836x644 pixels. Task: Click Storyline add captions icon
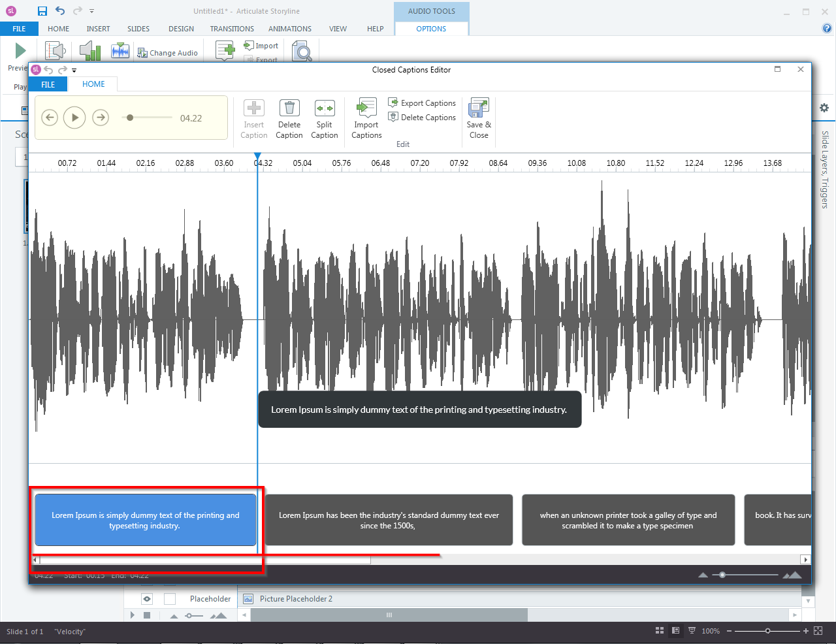(225, 51)
